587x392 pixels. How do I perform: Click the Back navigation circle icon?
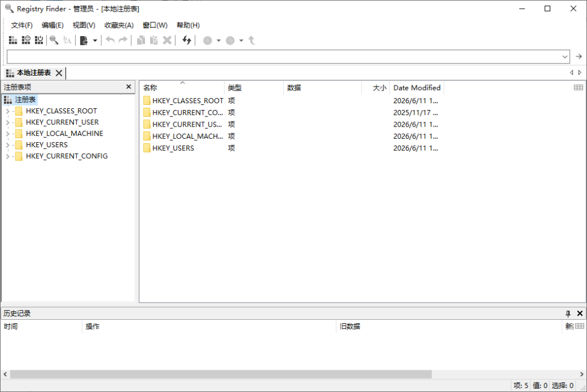tap(208, 41)
